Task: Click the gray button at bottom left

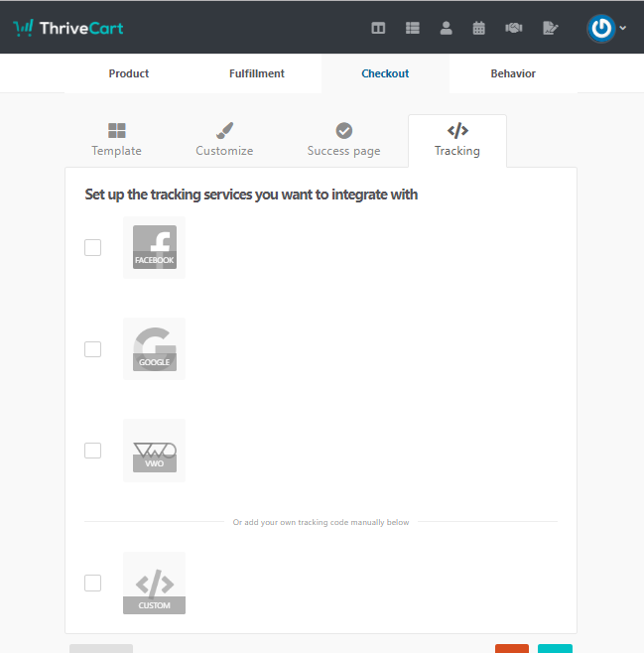Action: (x=101, y=648)
